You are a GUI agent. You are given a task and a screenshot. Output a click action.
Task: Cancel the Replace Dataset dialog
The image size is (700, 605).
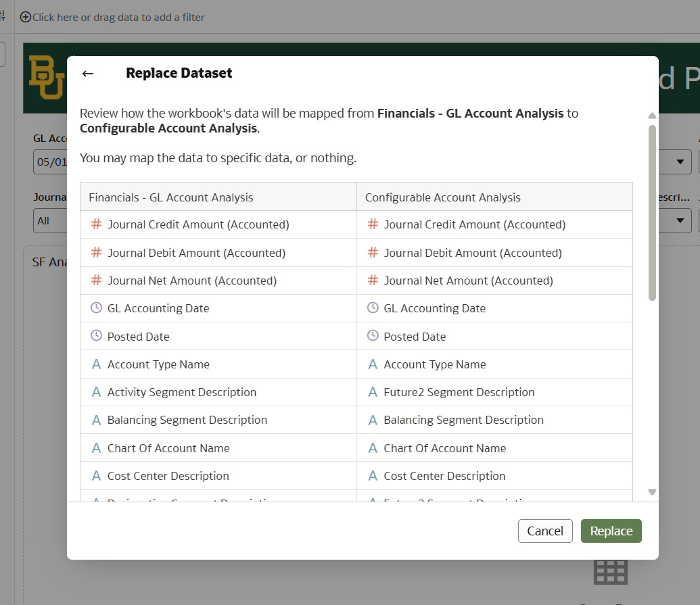[x=545, y=531]
